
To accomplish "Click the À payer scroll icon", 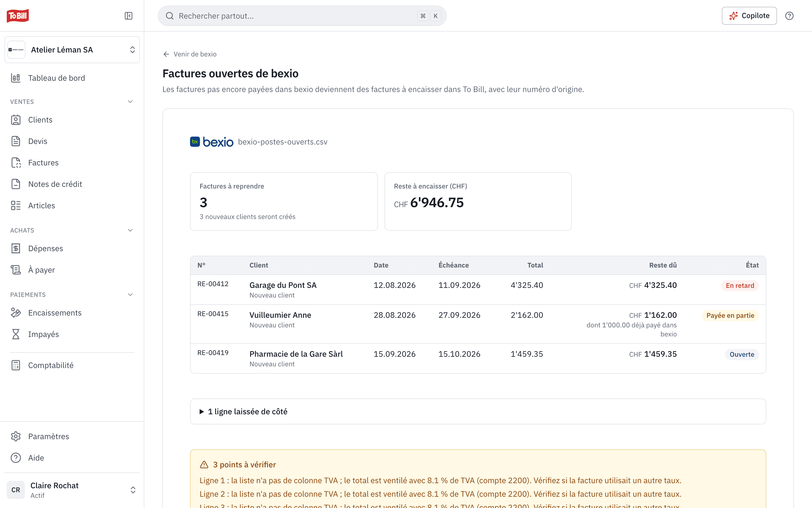I will [16, 270].
